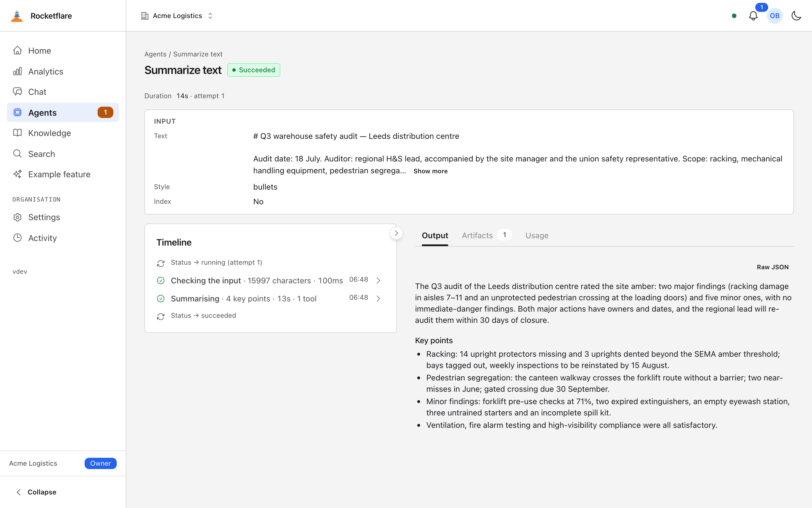Open the Activity log
Image resolution: width=812 pixels, height=508 pixels.
63,238
